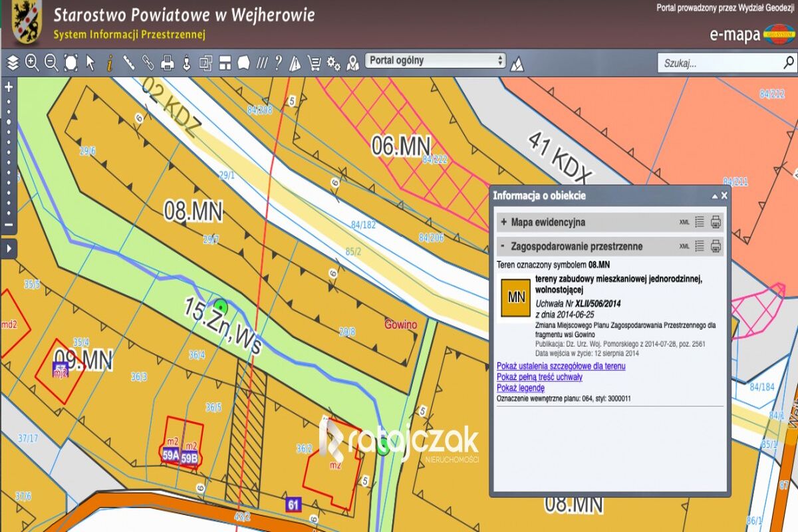
Task: Expand the left sidebar arrow tab
Action: click(x=9, y=249)
